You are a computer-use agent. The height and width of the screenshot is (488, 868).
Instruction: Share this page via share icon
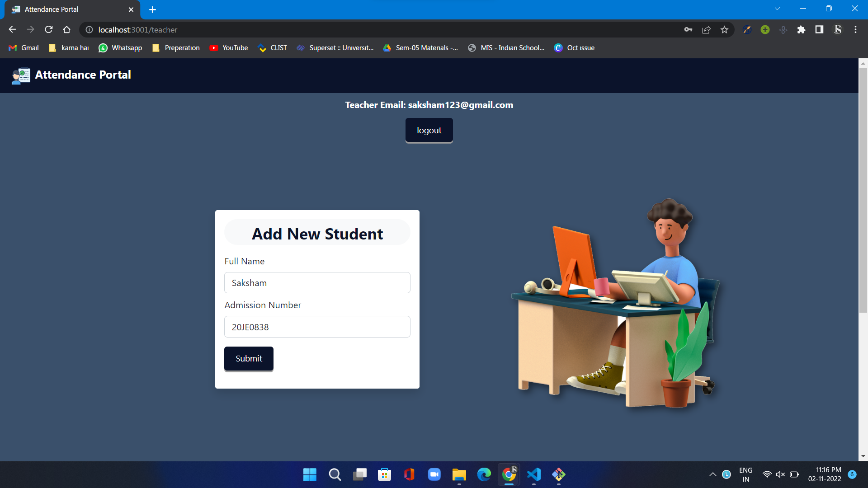click(x=706, y=30)
